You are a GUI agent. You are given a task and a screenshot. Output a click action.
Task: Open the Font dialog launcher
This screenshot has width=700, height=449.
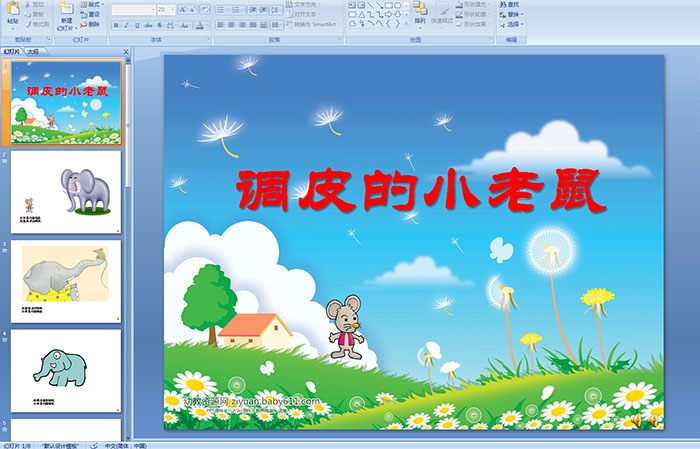208,39
